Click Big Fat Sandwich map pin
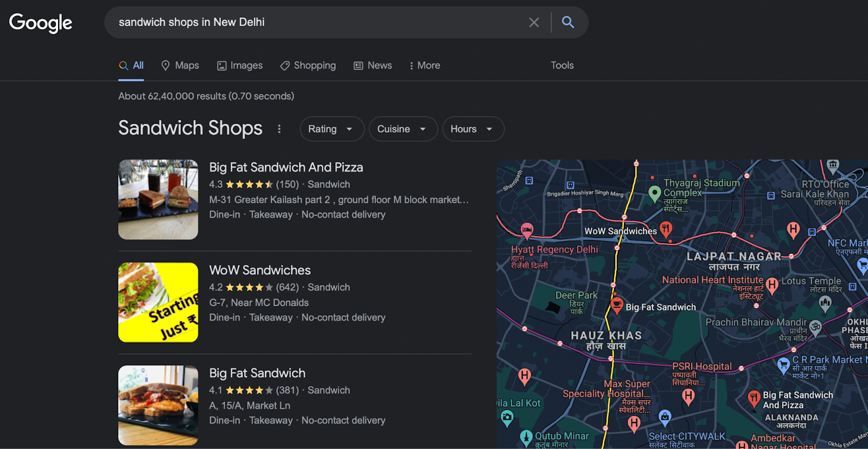The width and height of the screenshot is (868, 449). tap(617, 305)
